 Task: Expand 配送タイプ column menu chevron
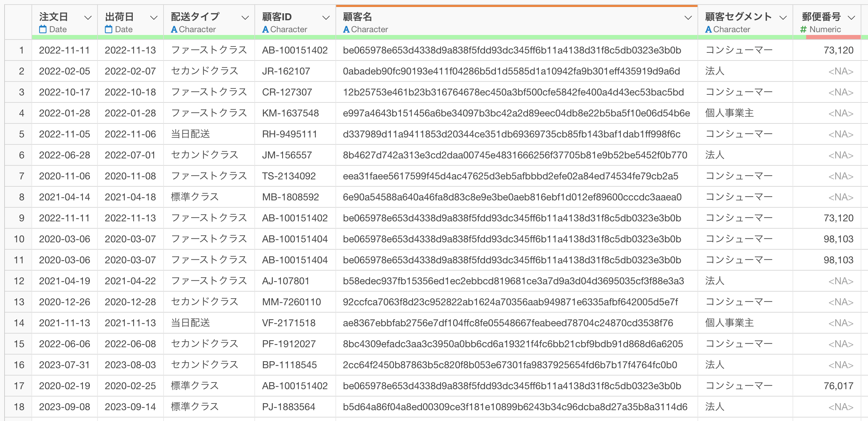245,17
